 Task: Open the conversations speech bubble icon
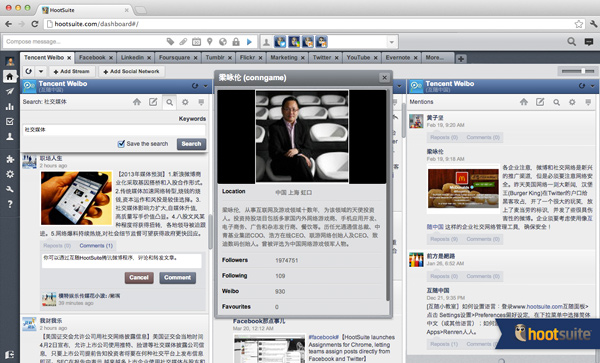click(x=589, y=42)
